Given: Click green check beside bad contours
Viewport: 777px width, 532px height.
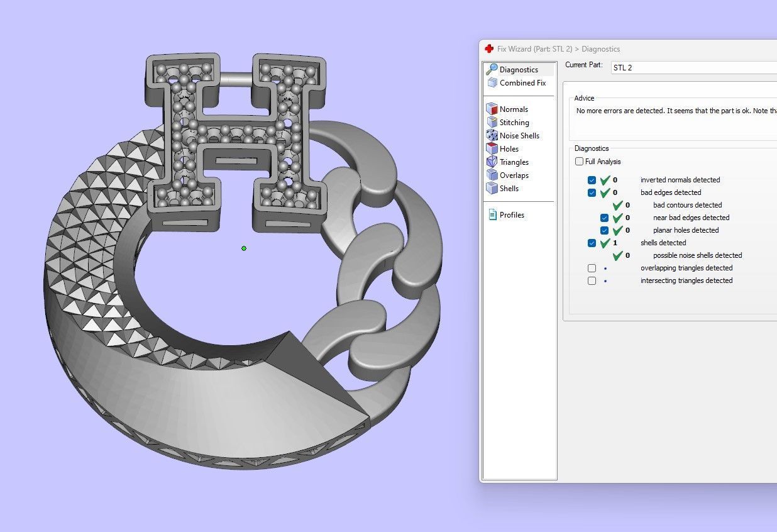Looking at the screenshot, I should [x=617, y=205].
